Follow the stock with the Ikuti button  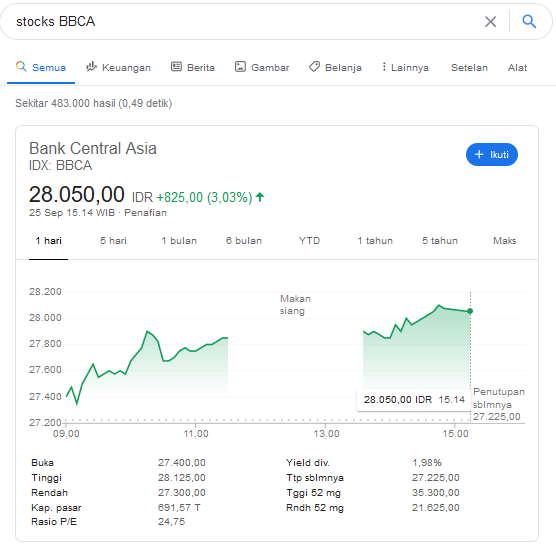(x=492, y=154)
